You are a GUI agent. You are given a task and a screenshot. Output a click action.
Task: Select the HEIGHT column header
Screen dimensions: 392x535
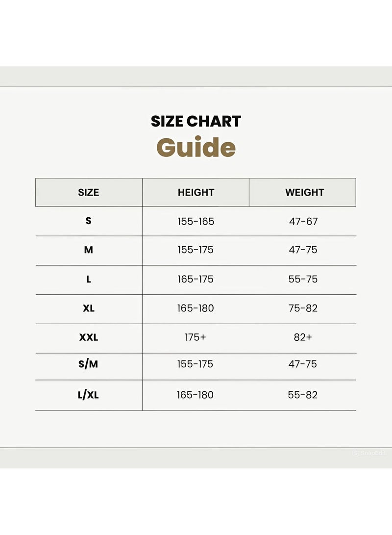point(196,192)
